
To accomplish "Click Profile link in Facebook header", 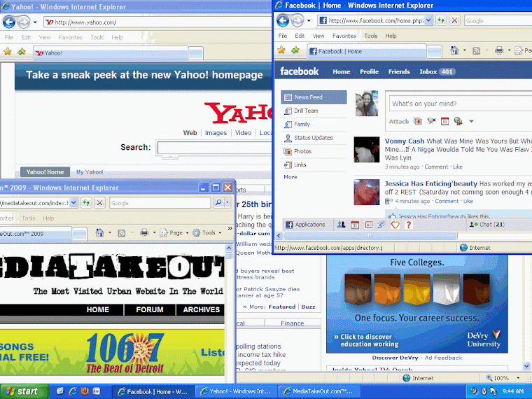I will tap(369, 71).
